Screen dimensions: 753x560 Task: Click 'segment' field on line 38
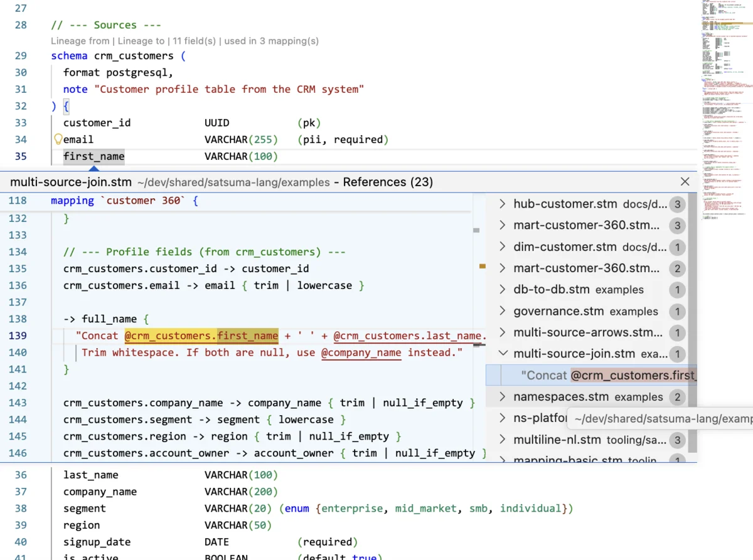pos(85,509)
